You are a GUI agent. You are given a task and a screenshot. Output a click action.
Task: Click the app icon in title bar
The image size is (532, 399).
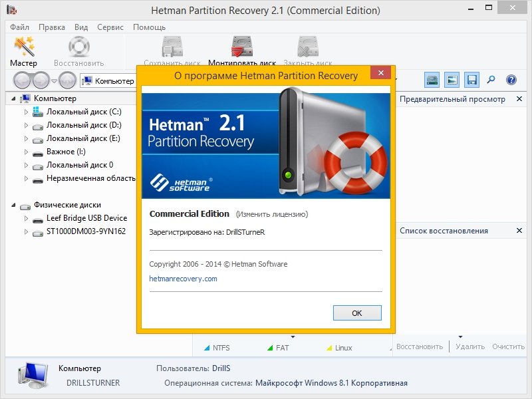coord(12,10)
